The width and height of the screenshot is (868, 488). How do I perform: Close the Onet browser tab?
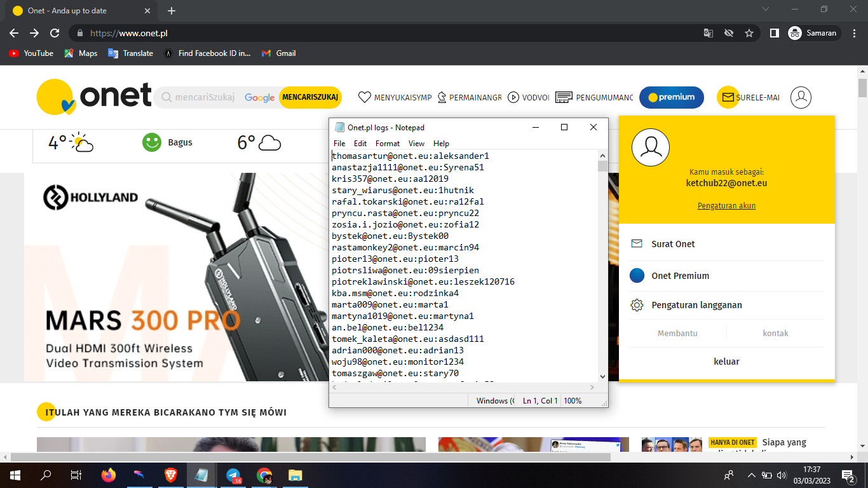(147, 11)
